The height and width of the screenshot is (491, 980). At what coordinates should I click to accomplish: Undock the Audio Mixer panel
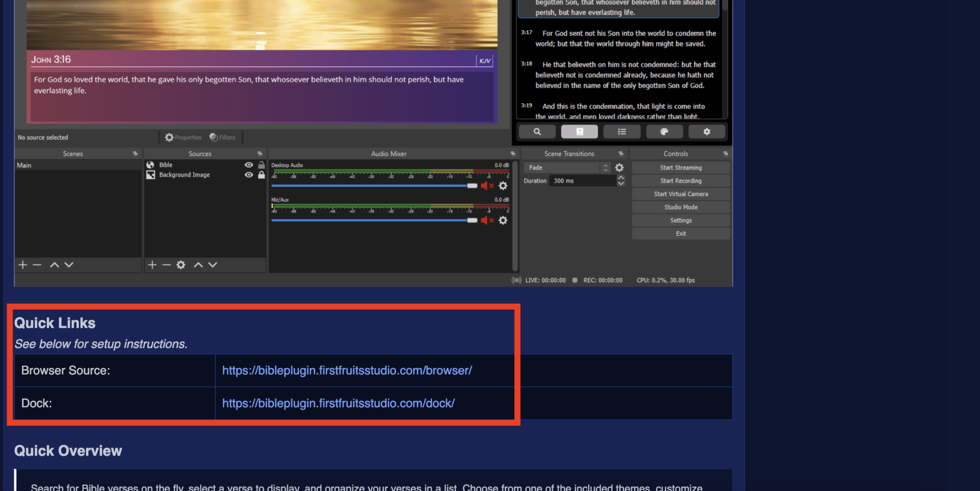(x=512, y=154)
